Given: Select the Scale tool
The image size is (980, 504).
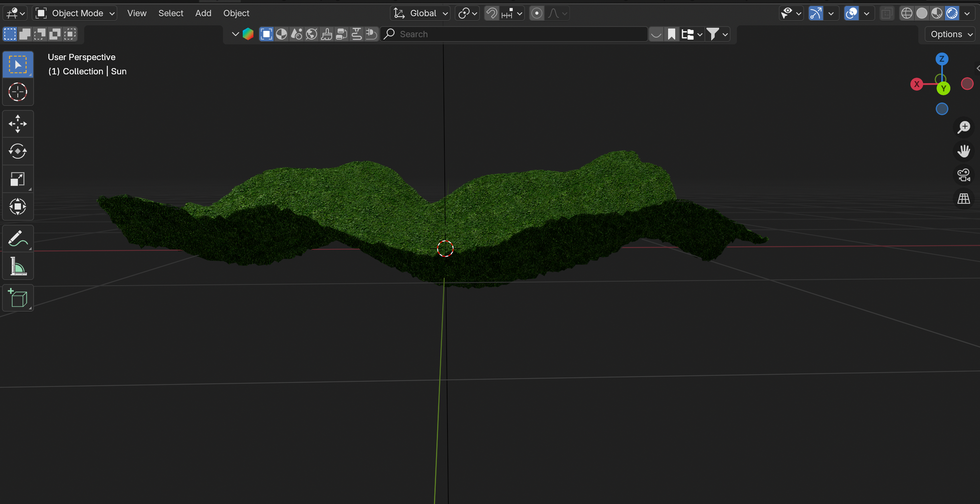Looking at the screenshot, I should click(x=18, y=179).
